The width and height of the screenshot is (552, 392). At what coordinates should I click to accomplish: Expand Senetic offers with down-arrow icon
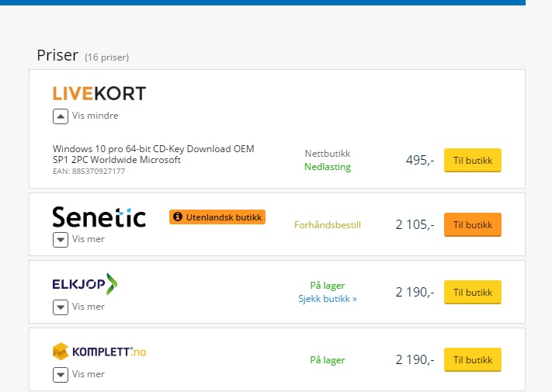pos(61,240)
